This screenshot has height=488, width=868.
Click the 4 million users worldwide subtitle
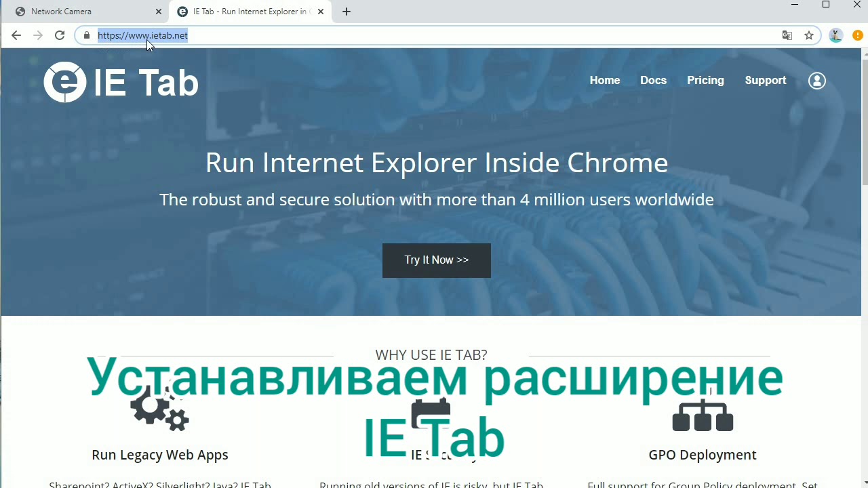tap(437, 199)
